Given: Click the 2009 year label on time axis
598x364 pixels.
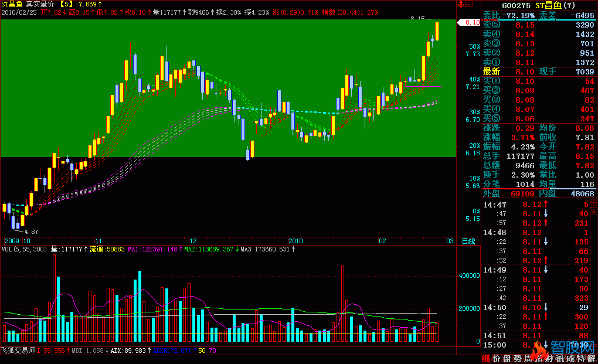Looking at the screenshot, I should point(12,241).
